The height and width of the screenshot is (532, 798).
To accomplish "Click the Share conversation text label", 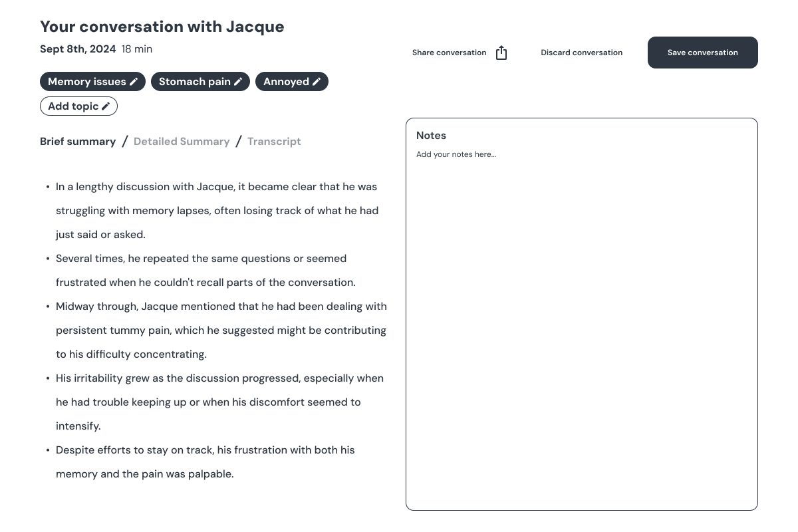I will [449, 53].
